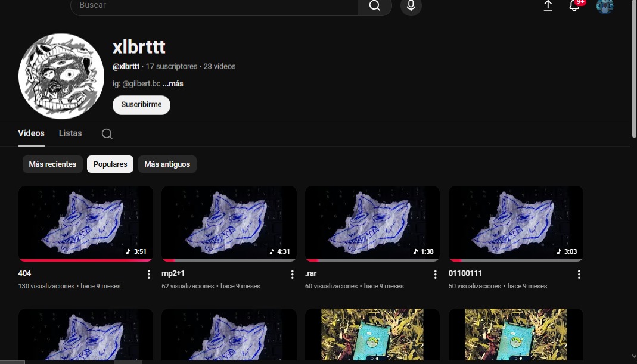Click the 17 suscriptores text

(172, 66)
